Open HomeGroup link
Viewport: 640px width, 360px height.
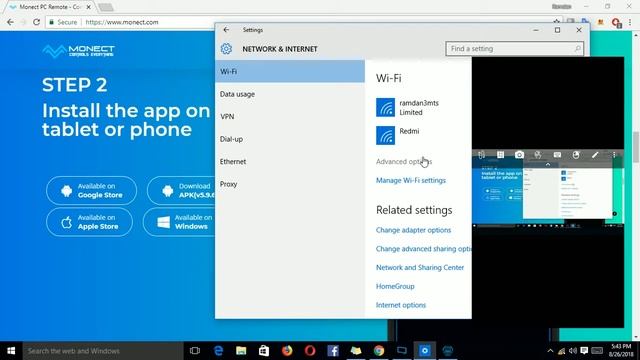click(x=395, y=286)
